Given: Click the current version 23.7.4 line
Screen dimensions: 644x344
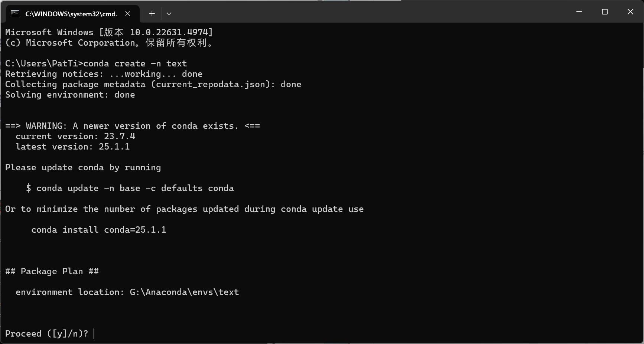Looking at the screenshot, I should point(75,136).
